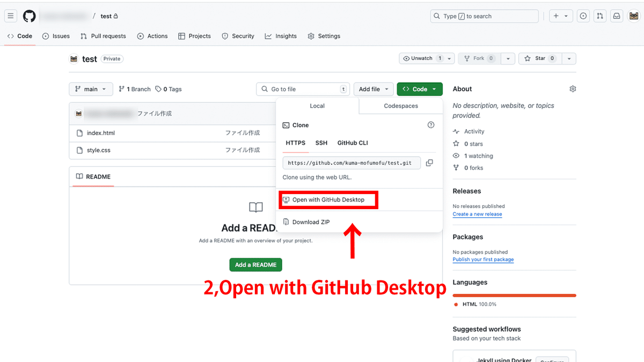Viewport: 644px width, 362px height.
Task: Open the Issues tab
Action: 56,36
